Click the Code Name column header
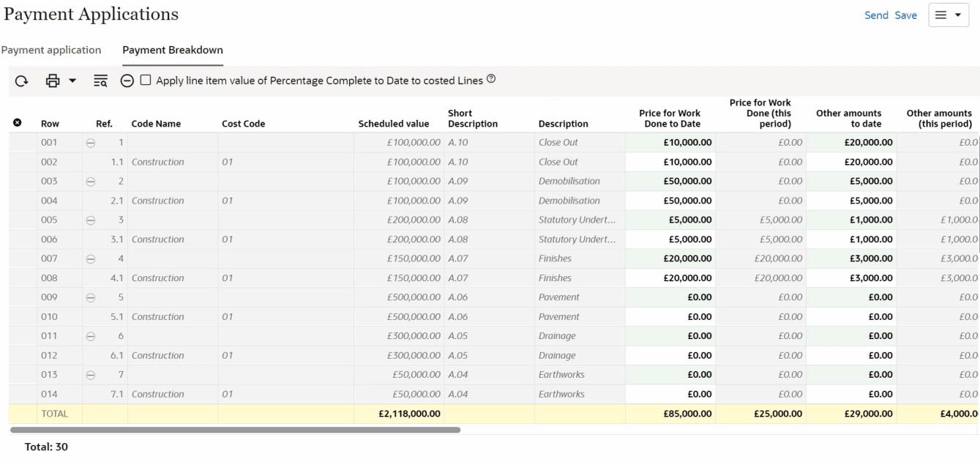980x462 pixels. [156, 124]
